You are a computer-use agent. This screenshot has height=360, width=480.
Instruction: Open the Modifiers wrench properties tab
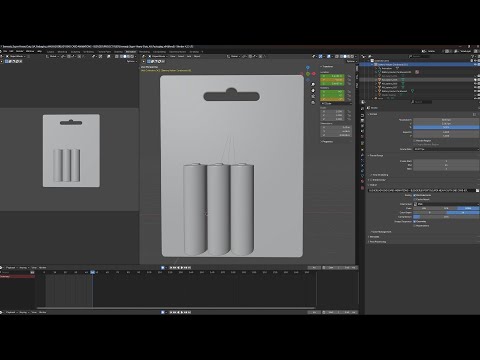tap(362, 155)
